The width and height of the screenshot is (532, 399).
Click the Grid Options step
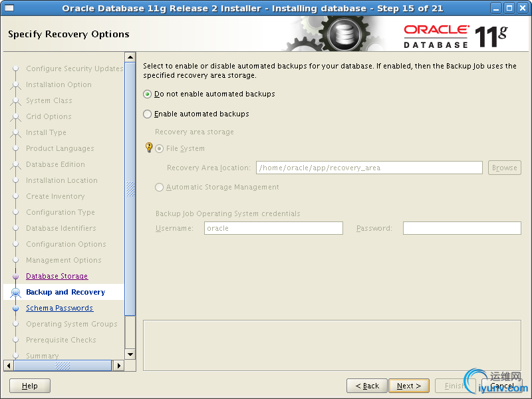click(49, 116)
